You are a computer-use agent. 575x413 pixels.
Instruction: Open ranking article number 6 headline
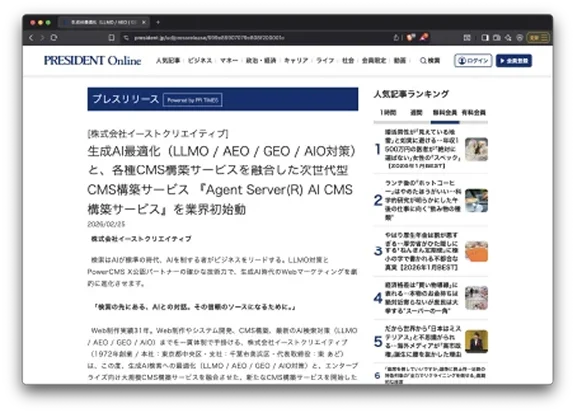[x=435, y=375]
